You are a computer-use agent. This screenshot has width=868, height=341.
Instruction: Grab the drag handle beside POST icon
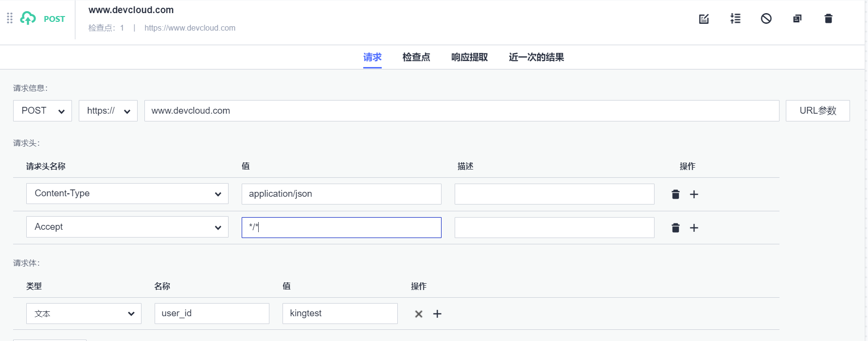10,18
